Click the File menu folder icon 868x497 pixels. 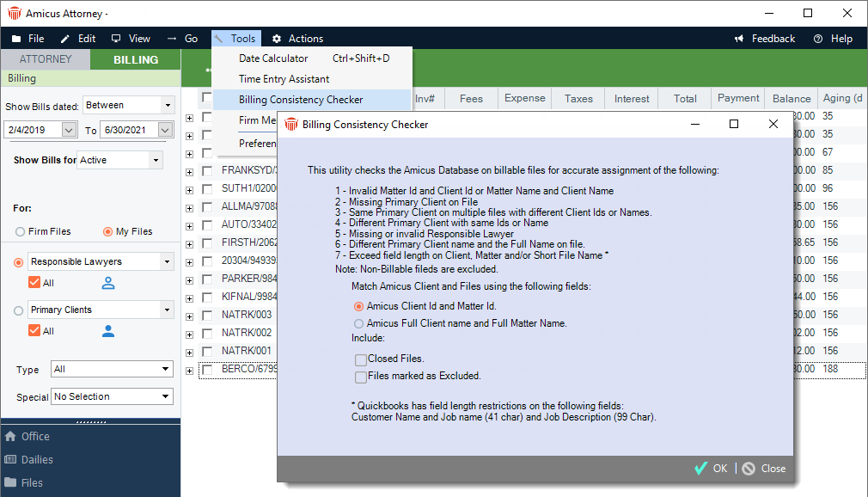pos(16,39)
